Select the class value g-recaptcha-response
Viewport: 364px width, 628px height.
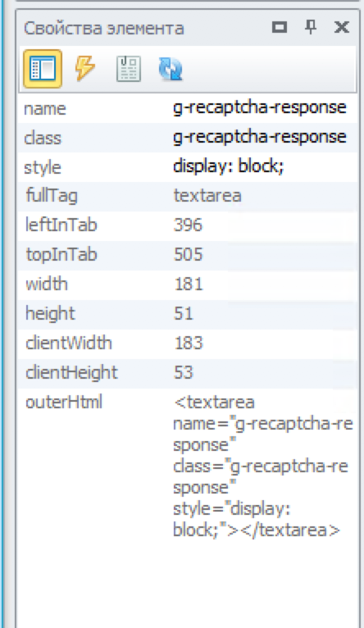point(260,138)
